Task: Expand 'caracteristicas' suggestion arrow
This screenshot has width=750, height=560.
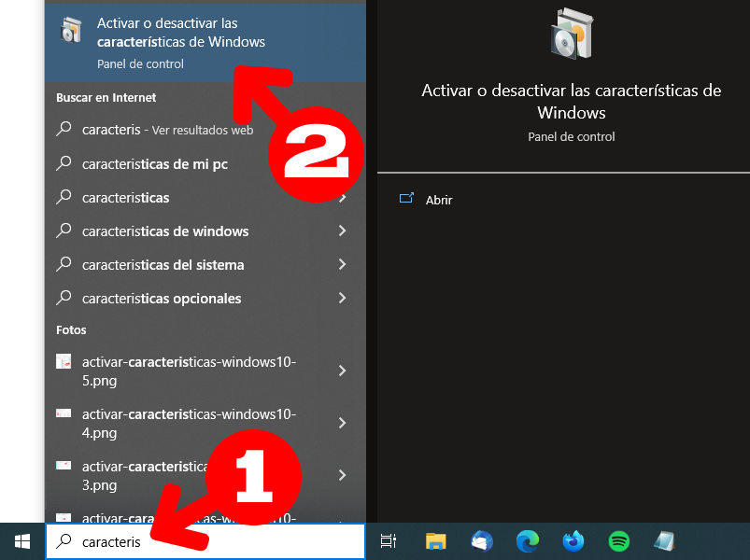Action: pyautogui.click(x=343, y=197)
